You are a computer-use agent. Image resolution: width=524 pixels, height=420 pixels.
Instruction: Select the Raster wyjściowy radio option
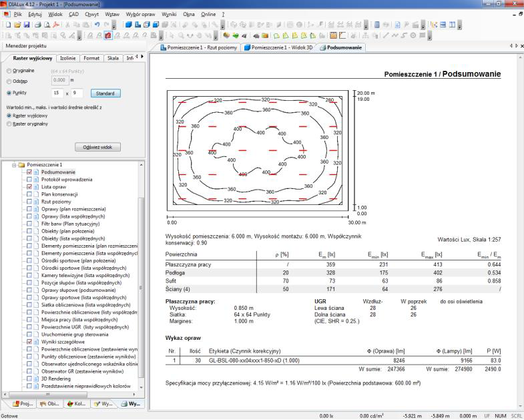point(9,116)
